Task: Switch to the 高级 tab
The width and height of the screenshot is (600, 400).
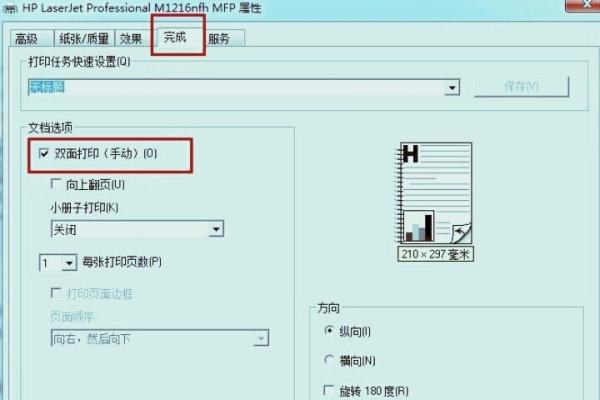Action: 32,38
